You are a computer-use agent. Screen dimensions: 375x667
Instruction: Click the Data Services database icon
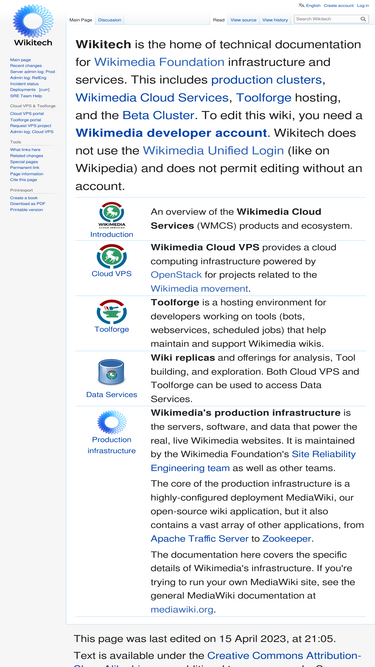click(x=111, y=371)
